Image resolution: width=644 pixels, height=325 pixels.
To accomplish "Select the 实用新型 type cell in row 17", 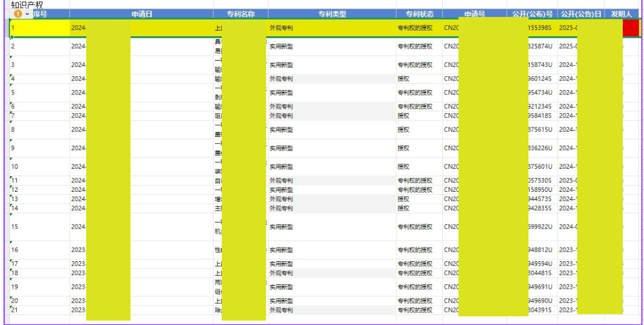I will pos(332,264).
